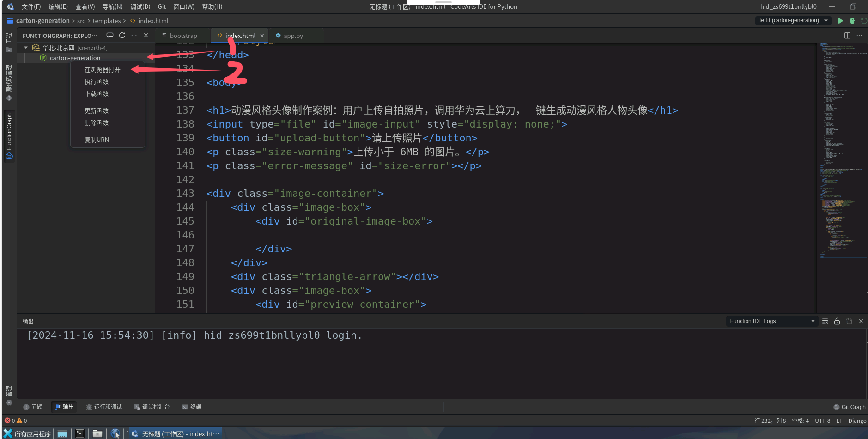Open the terminal icon in the taskbar
Image resolution: width=868 pixels, height=439 pixels.
pyautogui.click(x=80, y=433)
